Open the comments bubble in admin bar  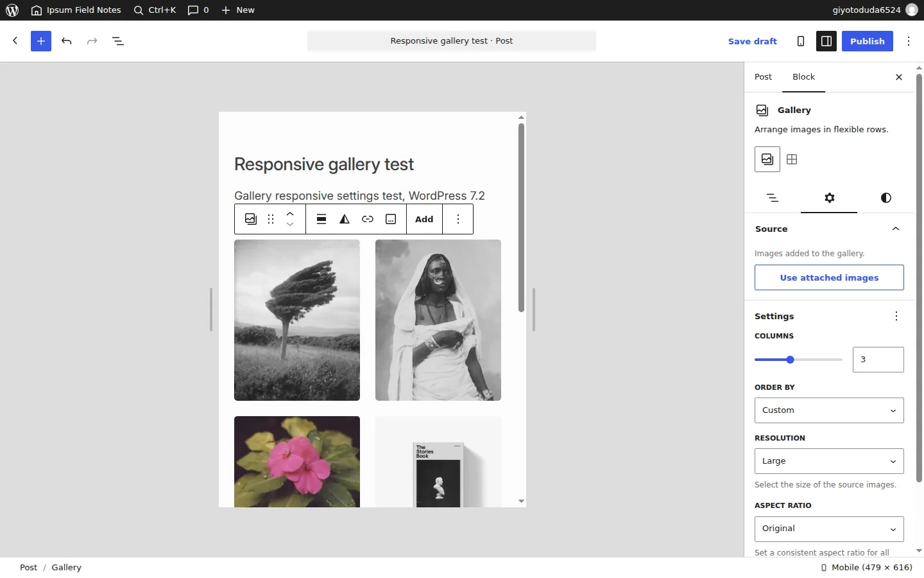pos(198,10)
